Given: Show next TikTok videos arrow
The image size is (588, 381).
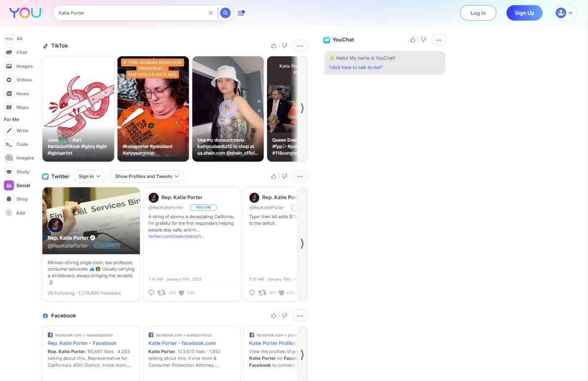Looking at the screenshot, I should tap(302, 108).
